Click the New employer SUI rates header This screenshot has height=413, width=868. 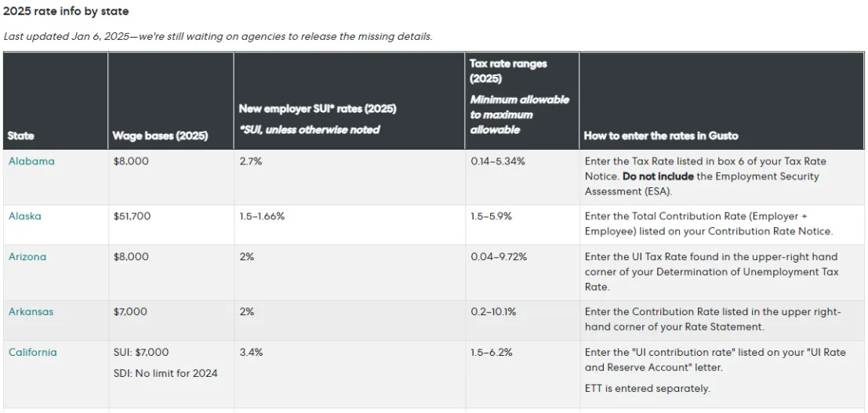(x=318, y=109)
